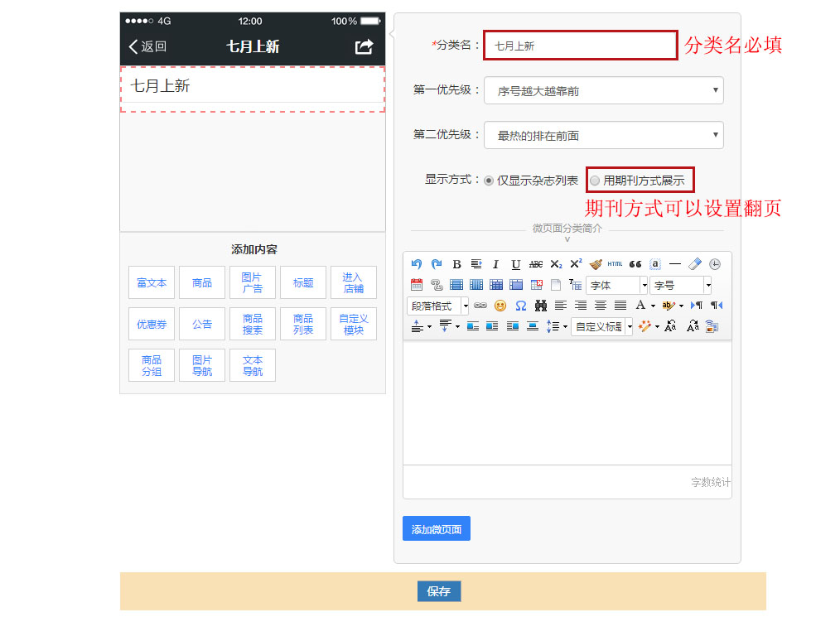Screen dimensions: 840x636
Task: Click the undo icon in editor toolbar
Action: tap(417, 264)
